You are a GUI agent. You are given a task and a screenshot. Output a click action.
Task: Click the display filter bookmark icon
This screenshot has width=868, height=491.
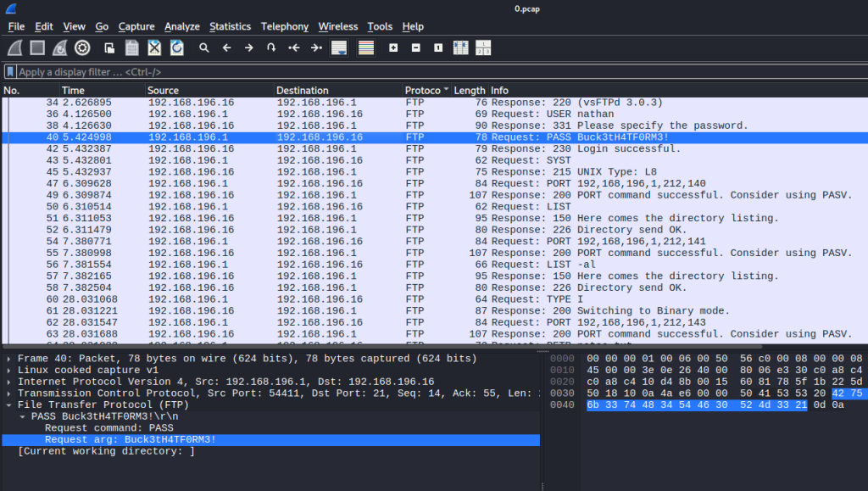pos(10,72)
